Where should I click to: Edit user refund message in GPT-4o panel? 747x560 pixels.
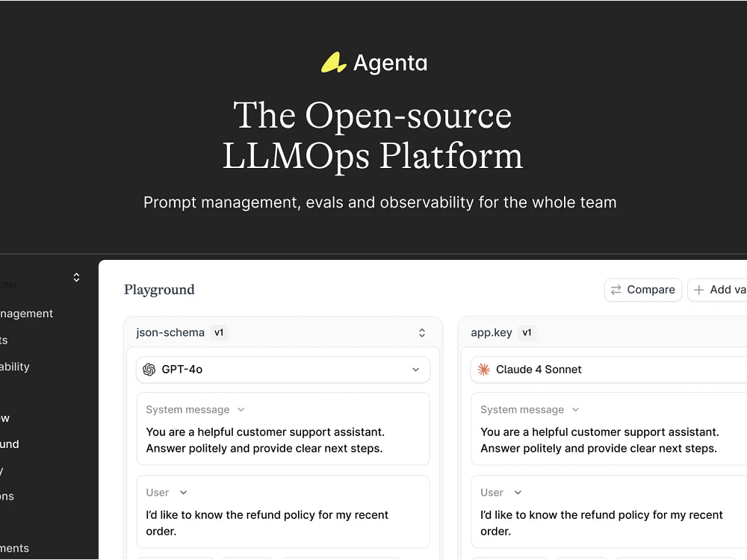click(x=267, y=523)
